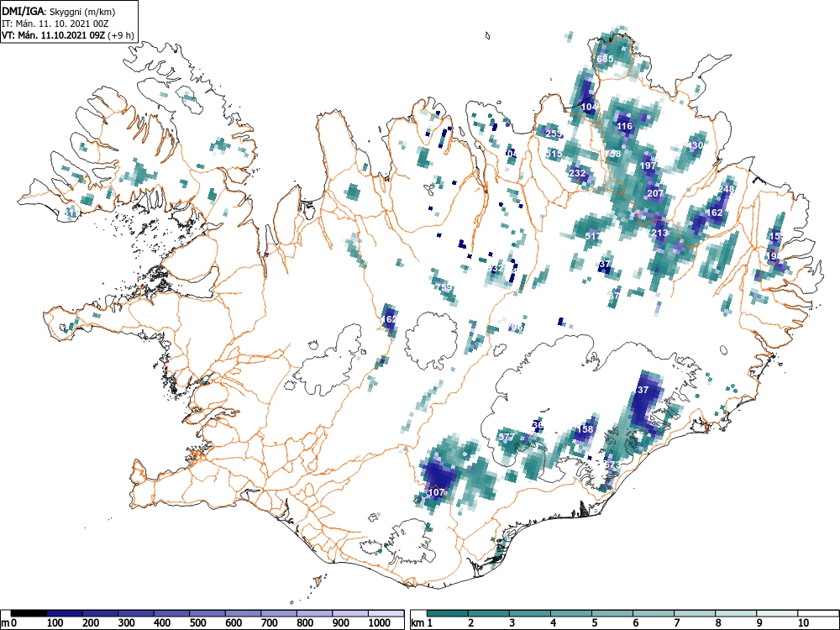
Task: Click the darkest teal 1–2 km legend swatch
Action: [x=448, y=613]
